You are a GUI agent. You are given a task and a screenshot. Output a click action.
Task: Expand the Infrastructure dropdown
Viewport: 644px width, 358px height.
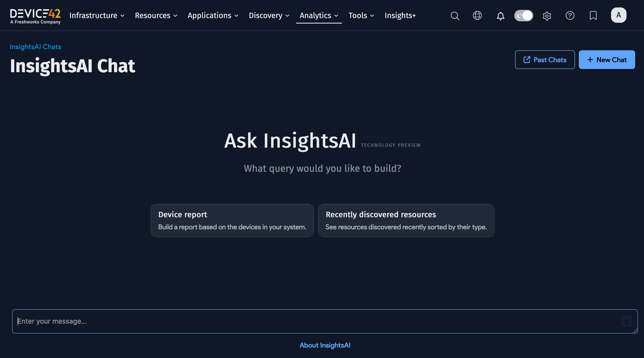point(97,15)
